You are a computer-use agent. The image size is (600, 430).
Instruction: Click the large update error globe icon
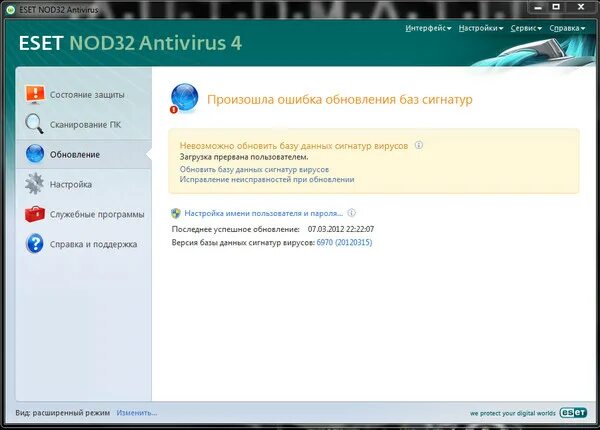point(184,98)
